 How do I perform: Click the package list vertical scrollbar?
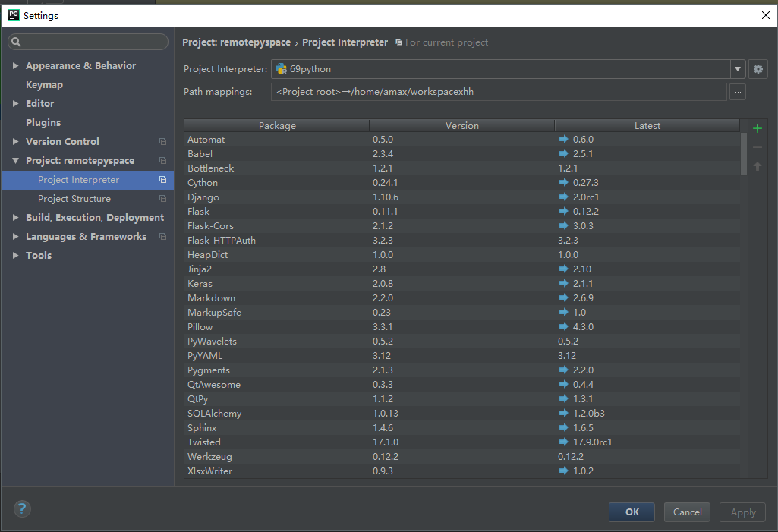pos(743,154)
